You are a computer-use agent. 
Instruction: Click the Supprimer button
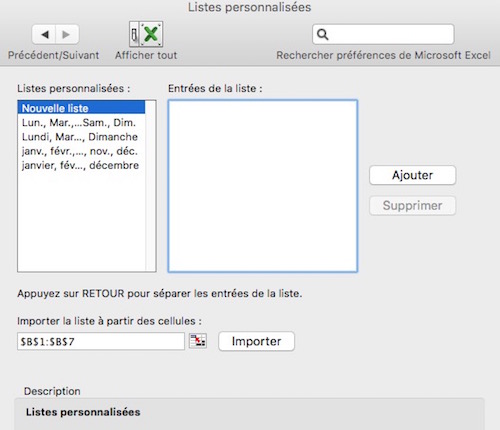[x=412, y=205]
